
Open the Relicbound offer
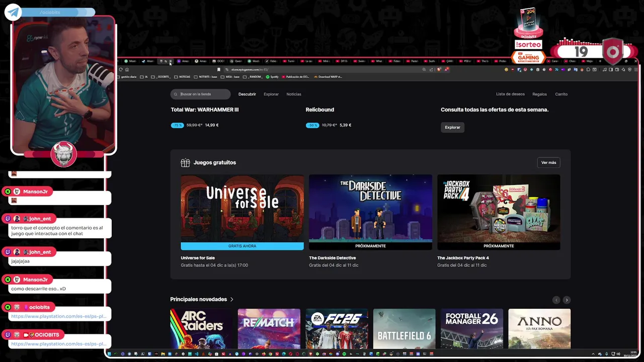click(319, 110)
